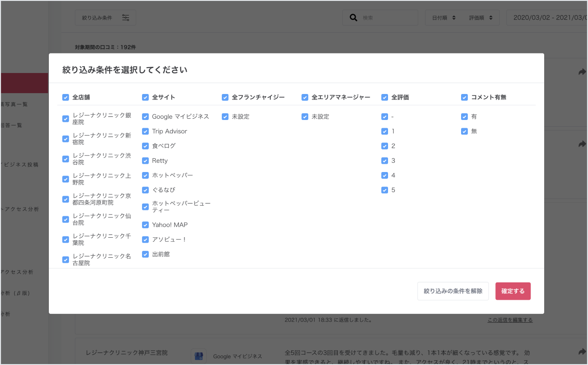Sort by 評価順 toggle

481,18
